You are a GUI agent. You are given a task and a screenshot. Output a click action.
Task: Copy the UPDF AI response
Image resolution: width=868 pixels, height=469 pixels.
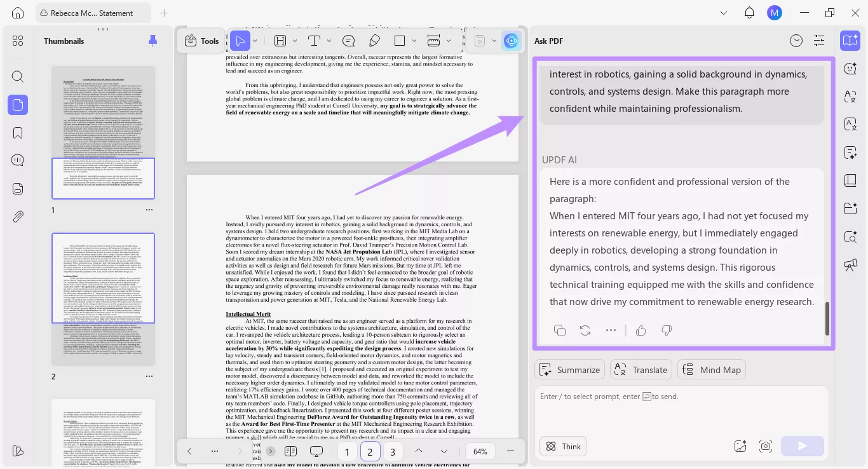(559, 330)
